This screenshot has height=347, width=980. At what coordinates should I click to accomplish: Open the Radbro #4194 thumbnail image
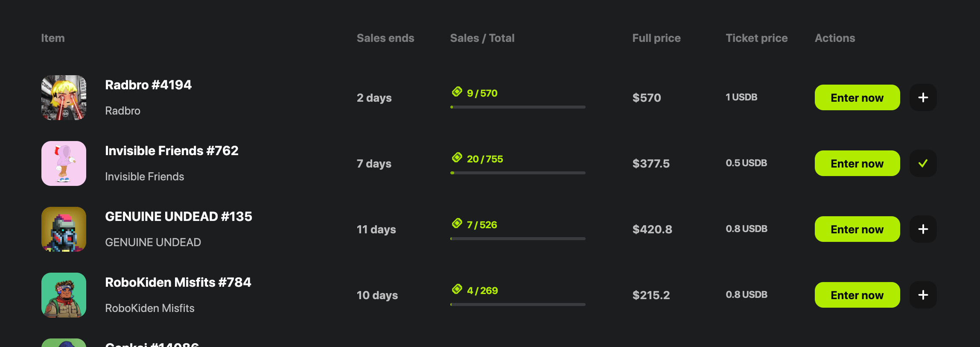[x=64, y=97]
